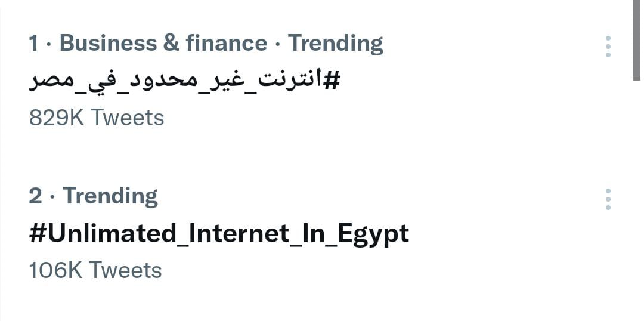Click rank number 2 of the second trend
Image resolution: width=644 pixels, height=321 pixels.
[35, 196]
